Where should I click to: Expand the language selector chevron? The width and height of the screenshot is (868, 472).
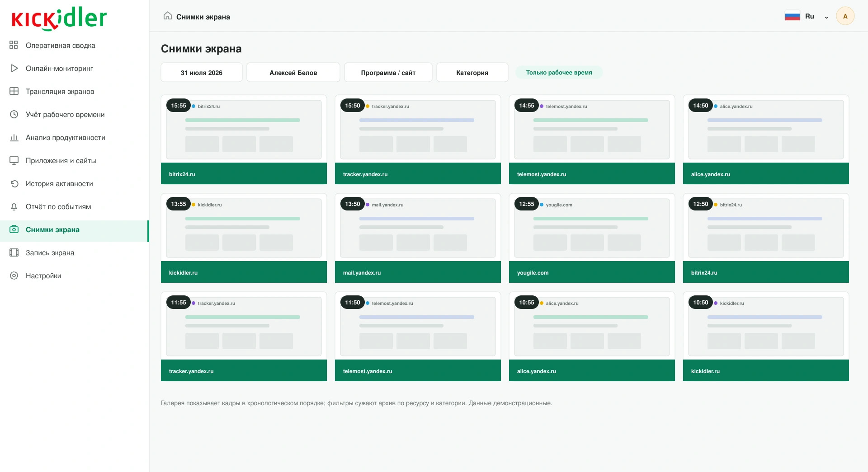pos(826,17)
